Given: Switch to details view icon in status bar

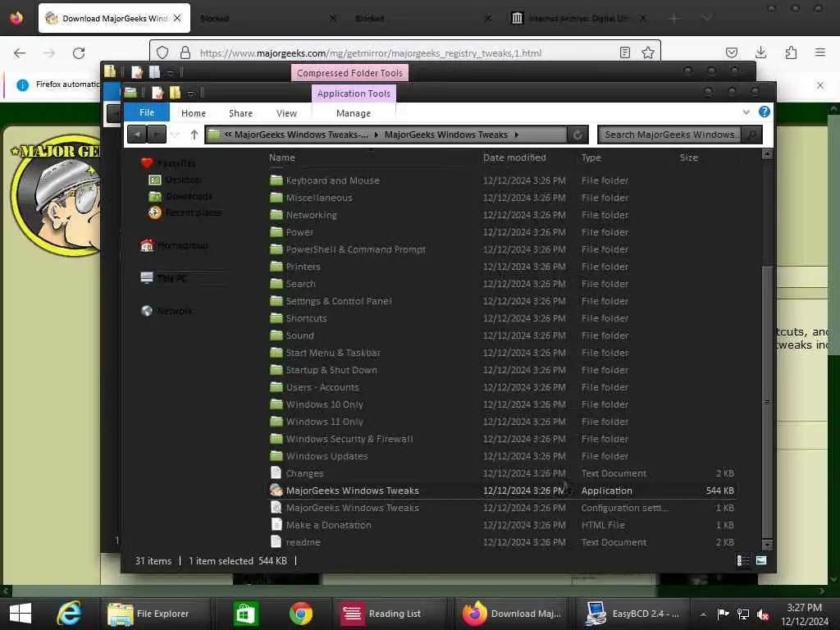Looking at the screenshot, I should 743,560.
